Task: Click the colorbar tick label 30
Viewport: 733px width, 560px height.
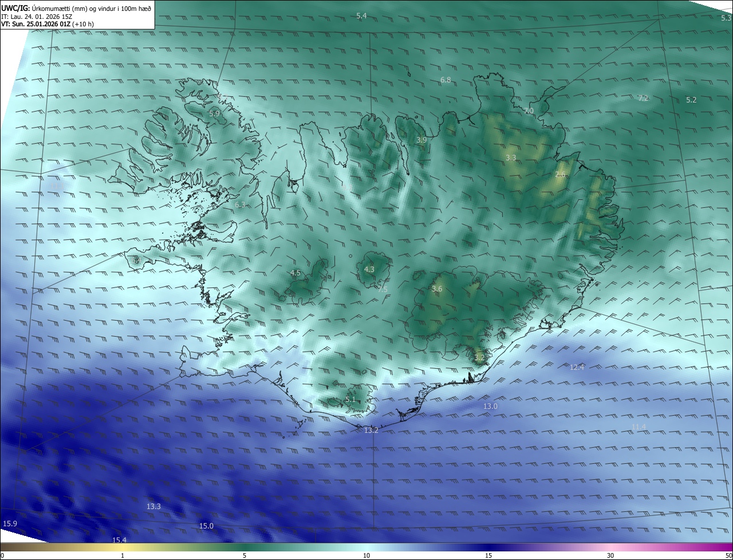Action: (x=610, y=555)
